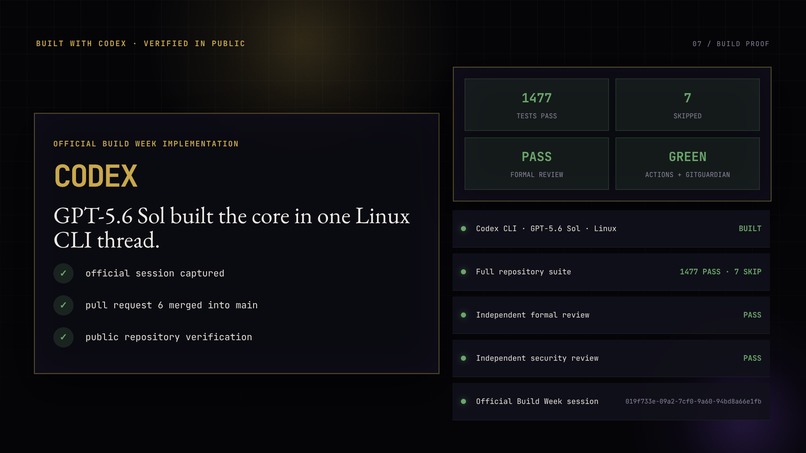Screen dimensions: 806x453
Task: Click the Official Build Week session label
Action: point(537,401)
